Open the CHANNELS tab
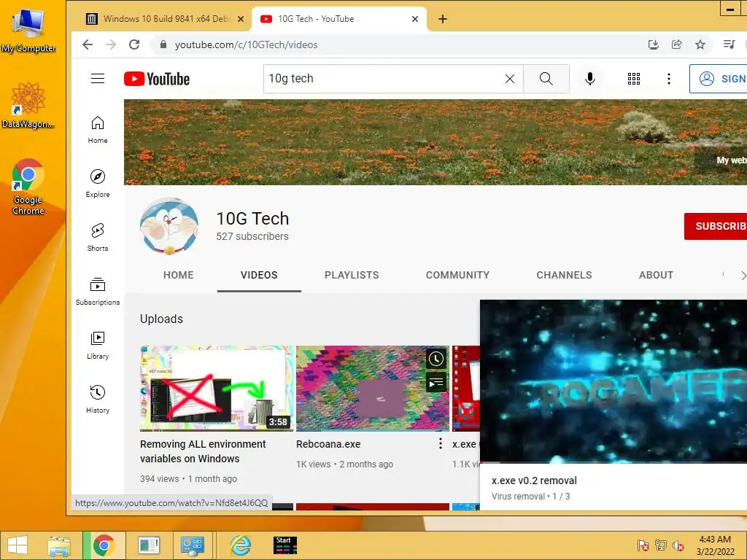747x560 pixels. coord(564,275)
